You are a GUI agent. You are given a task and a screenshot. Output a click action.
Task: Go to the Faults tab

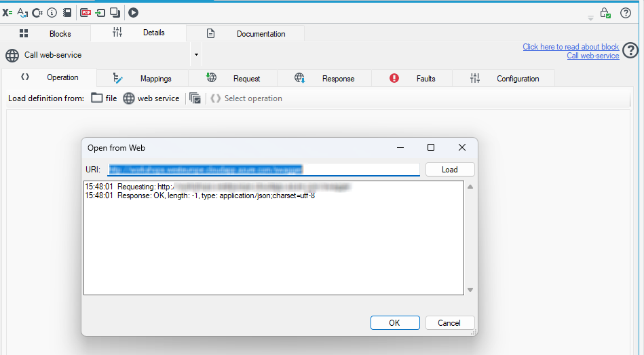(x=412, y=79)
